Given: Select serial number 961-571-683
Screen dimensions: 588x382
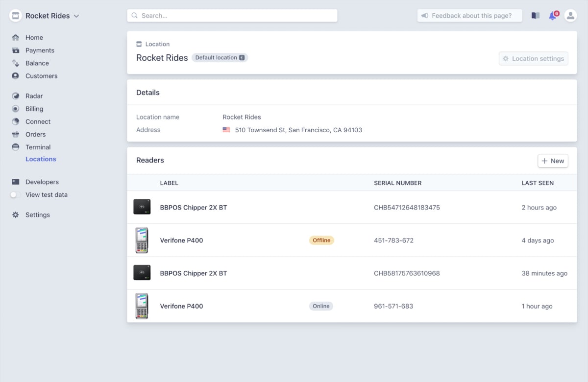Looking at the screenshot, I should click(393, 306).
